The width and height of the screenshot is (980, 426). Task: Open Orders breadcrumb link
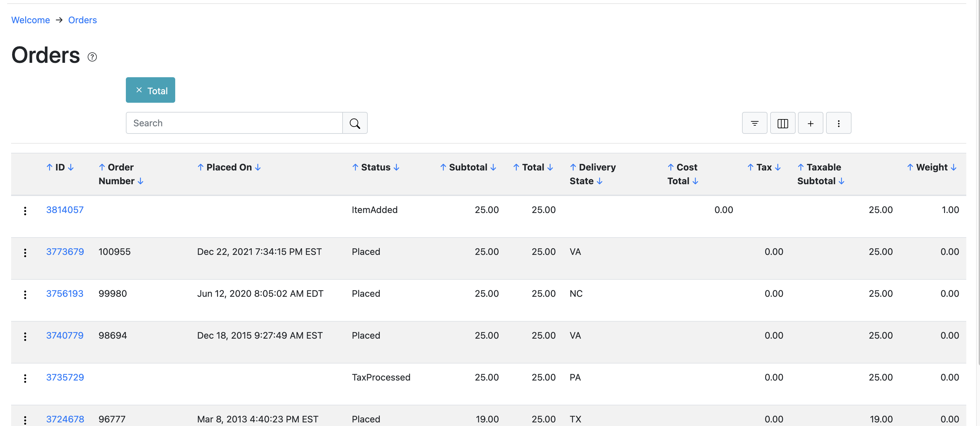coord(83,20)
